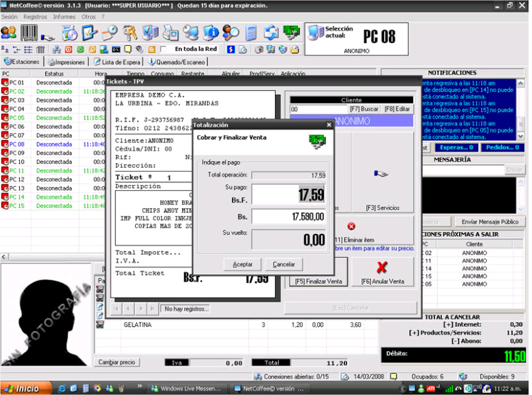Click the [F3] Servicios button
This screenshot has width=532, height=395.
pos(383,173)
